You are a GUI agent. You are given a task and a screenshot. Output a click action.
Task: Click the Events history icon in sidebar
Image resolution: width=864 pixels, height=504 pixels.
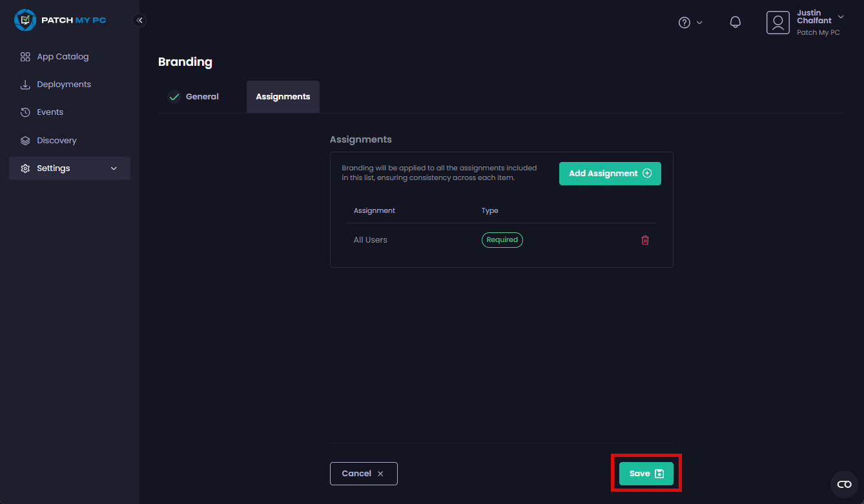(25, 112)
